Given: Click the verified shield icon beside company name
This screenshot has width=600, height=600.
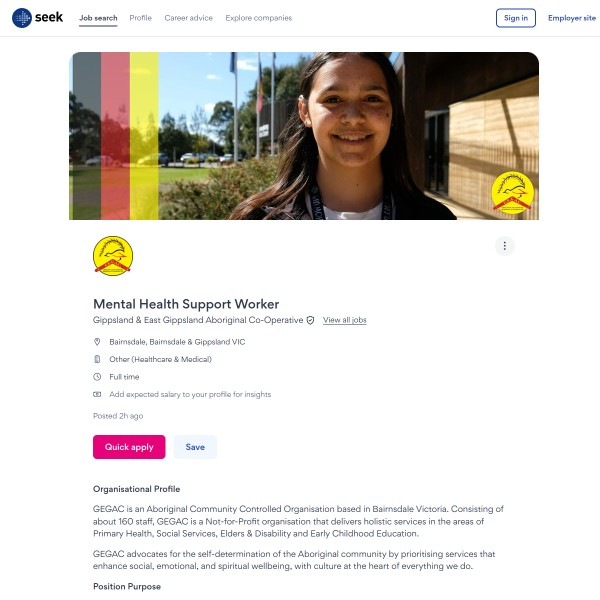Looking at the screenshot, I should pos(310,320).
